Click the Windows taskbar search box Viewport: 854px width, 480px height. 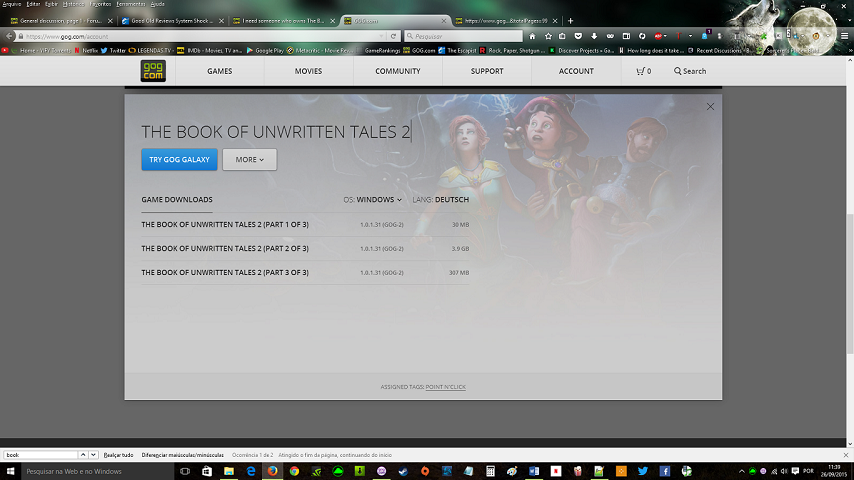point(97,471)
